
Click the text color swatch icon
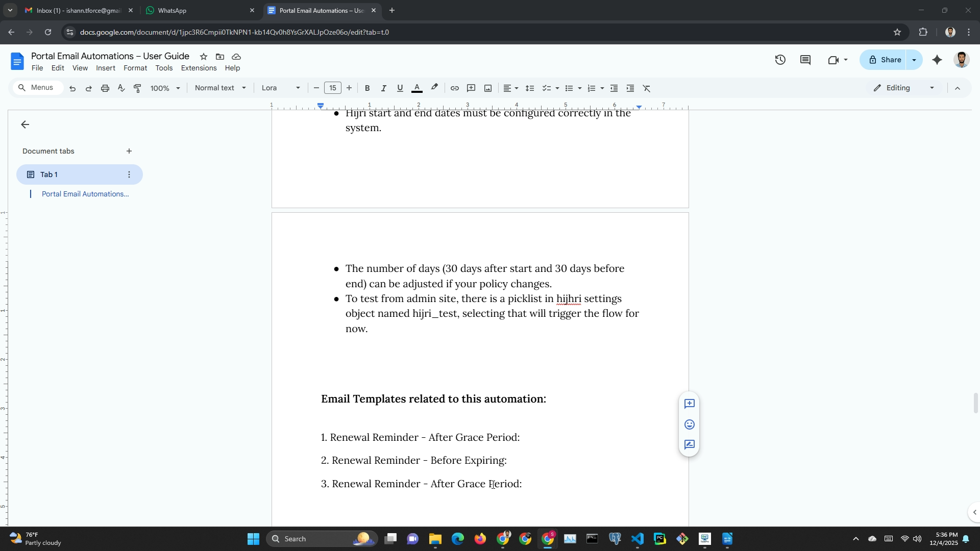click(416, 88)
